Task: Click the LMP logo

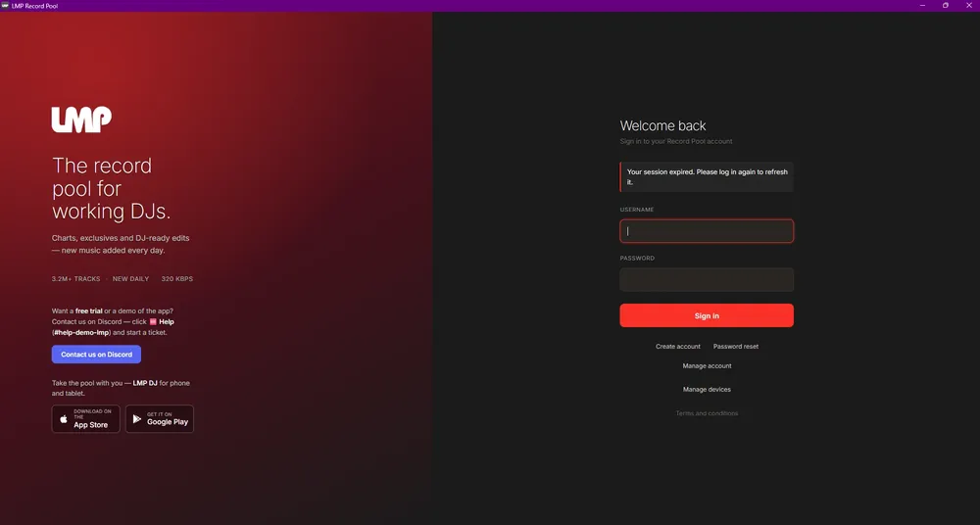Action: pos(81,119)
